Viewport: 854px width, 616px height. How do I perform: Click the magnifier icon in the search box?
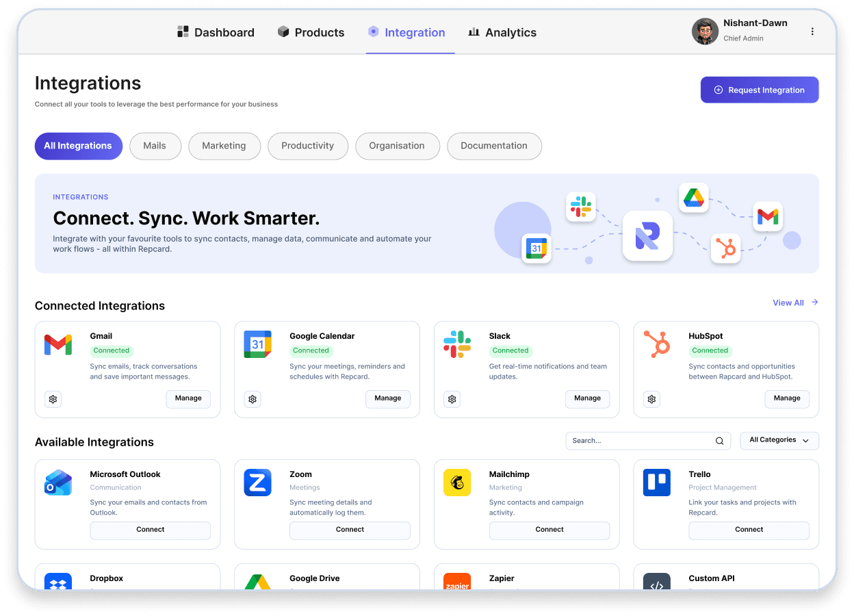click(719, 441)
